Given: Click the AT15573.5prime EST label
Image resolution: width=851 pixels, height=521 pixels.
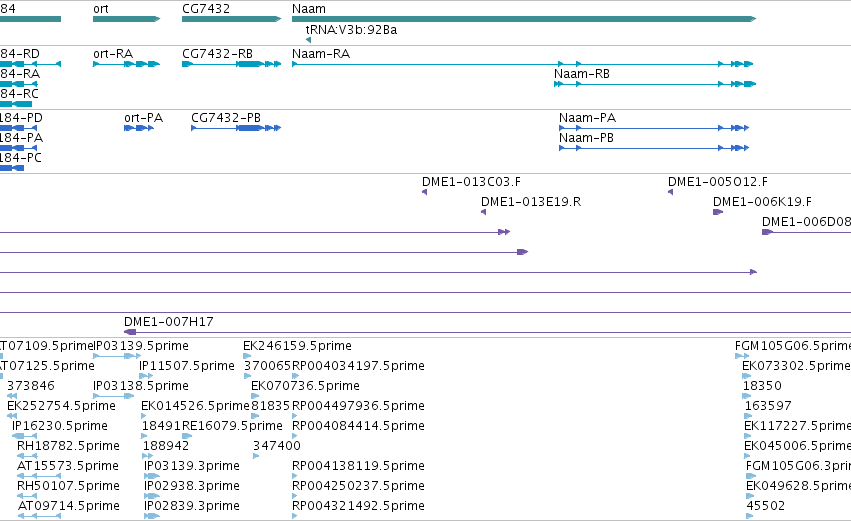Looking at the screenshot, I should pos(68,466).
